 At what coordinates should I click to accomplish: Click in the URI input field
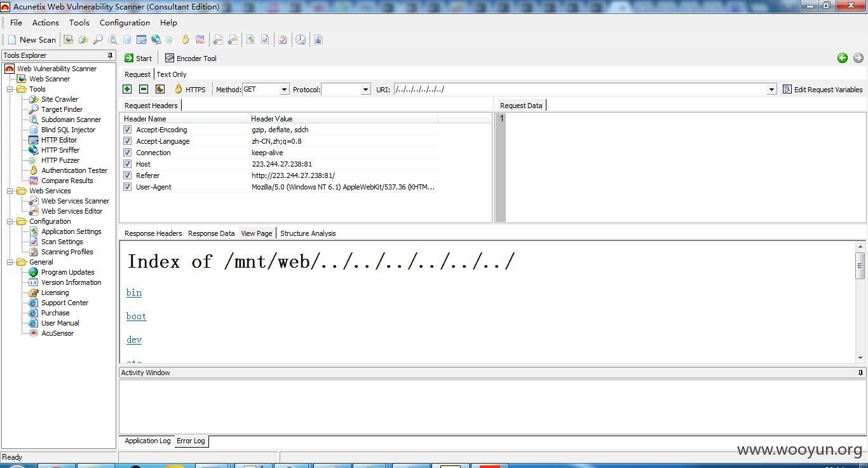coord(580,90)
